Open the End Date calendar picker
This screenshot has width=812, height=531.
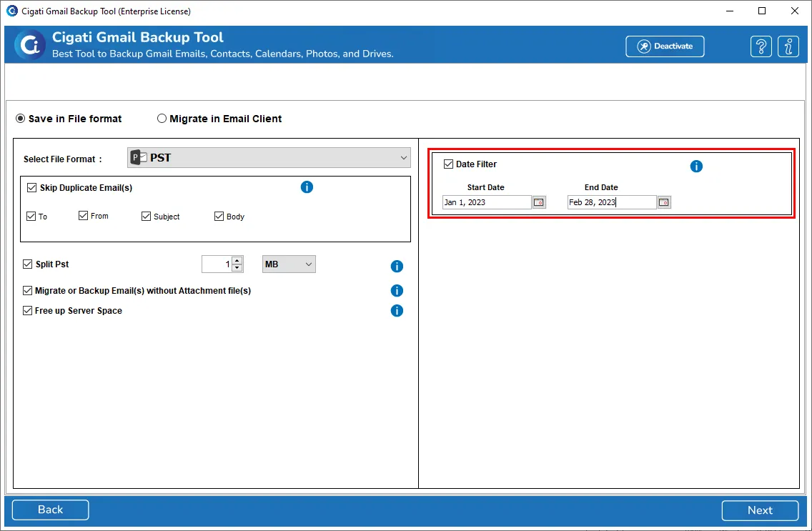(x=664, y=202)
